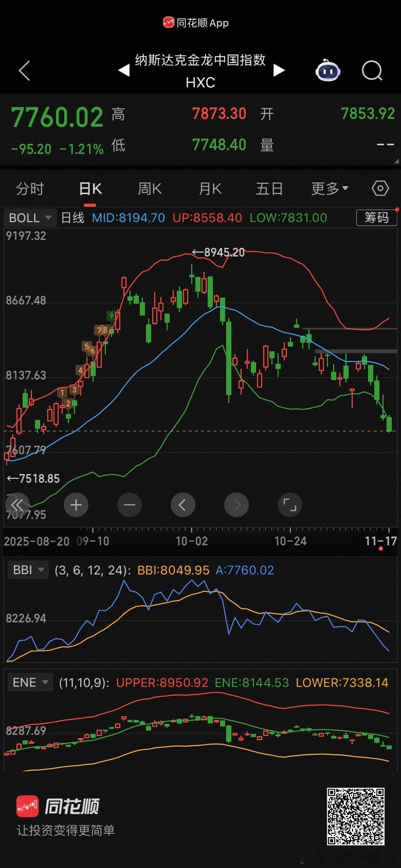
Task: Tap the open value 7853.92
Action: pos(368,114)
